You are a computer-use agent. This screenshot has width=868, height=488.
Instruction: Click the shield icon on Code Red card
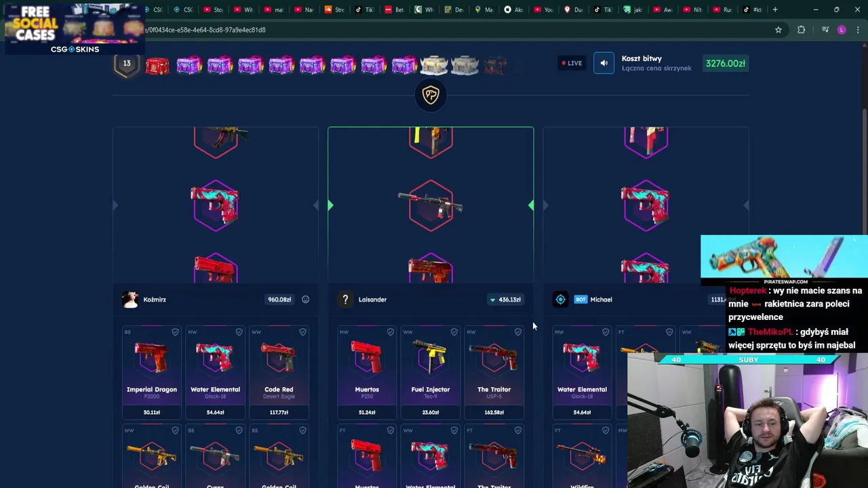tap(302, 332)
